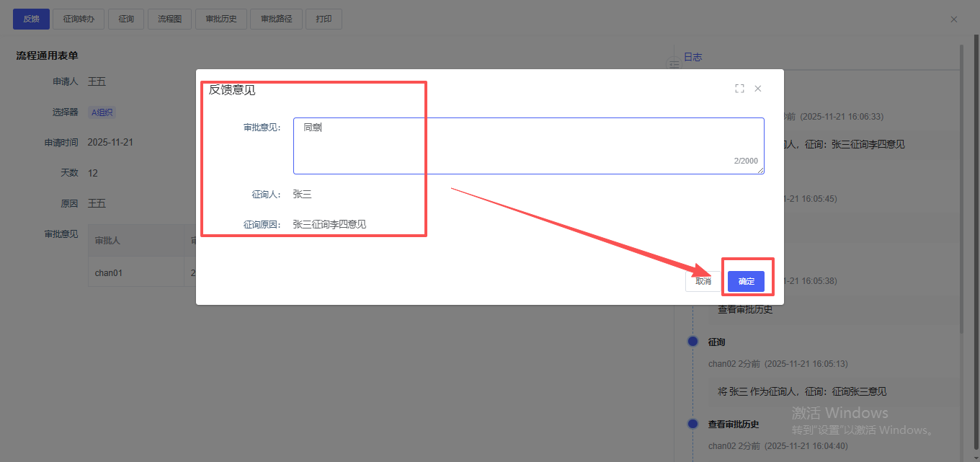Click the 反馈 toolbar button
Image resolution: width=980 pixels, height=462 pixels.
[x=31, y=19]
